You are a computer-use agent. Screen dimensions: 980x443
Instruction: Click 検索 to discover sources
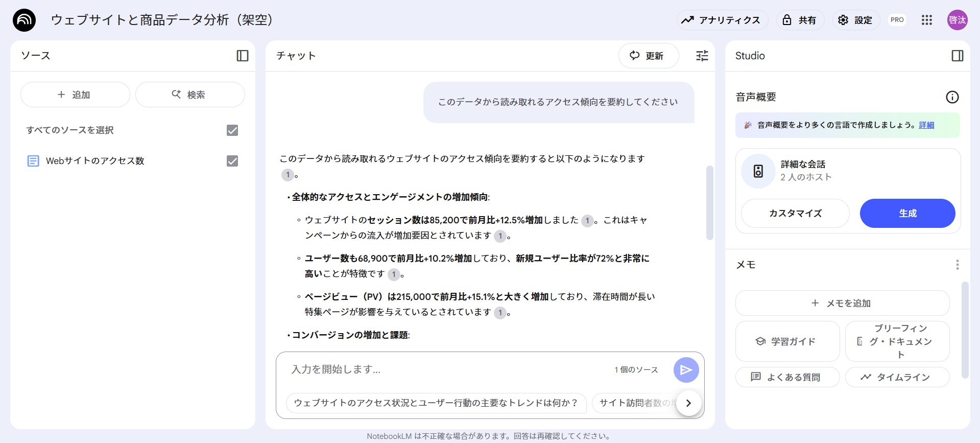click(190, 95)
